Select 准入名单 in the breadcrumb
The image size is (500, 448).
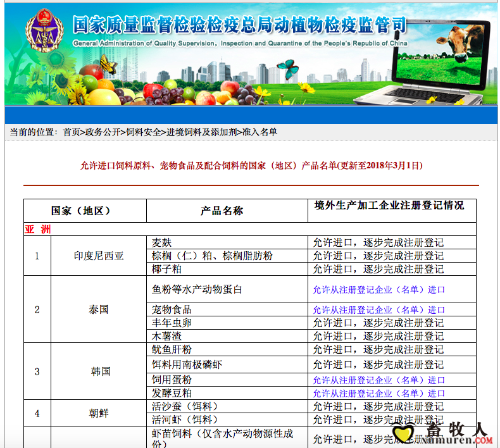(x=259, y=132)
